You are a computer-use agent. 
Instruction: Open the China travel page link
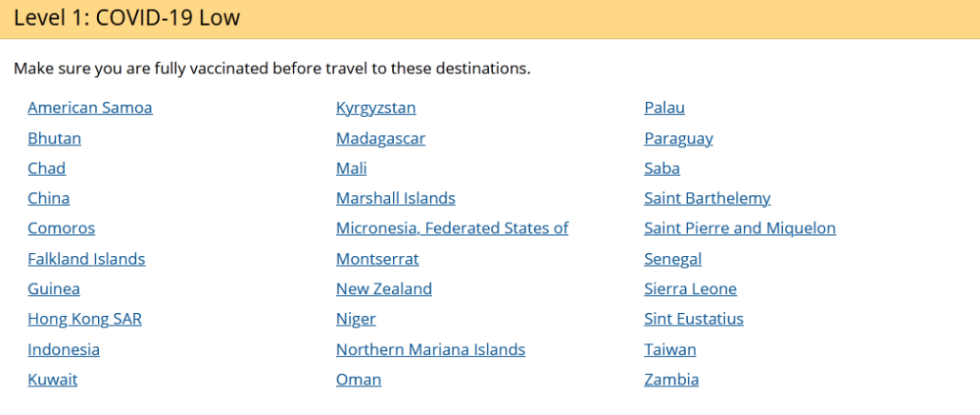pos(49,198)
